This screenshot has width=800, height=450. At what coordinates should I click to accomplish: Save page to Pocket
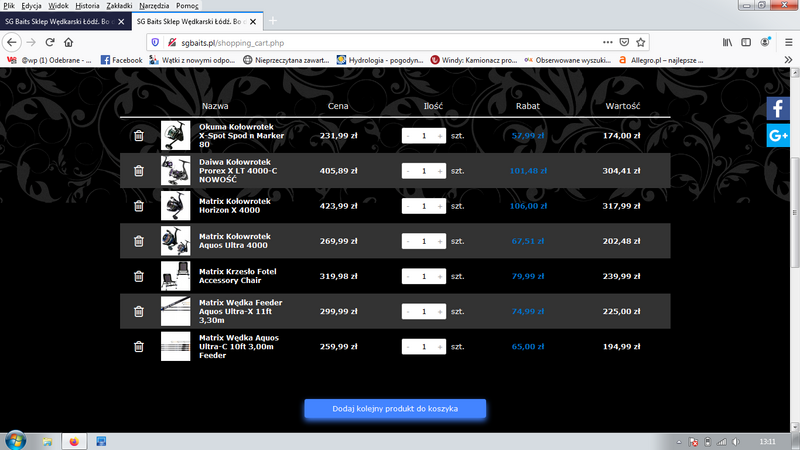click(x=624, y=42)
